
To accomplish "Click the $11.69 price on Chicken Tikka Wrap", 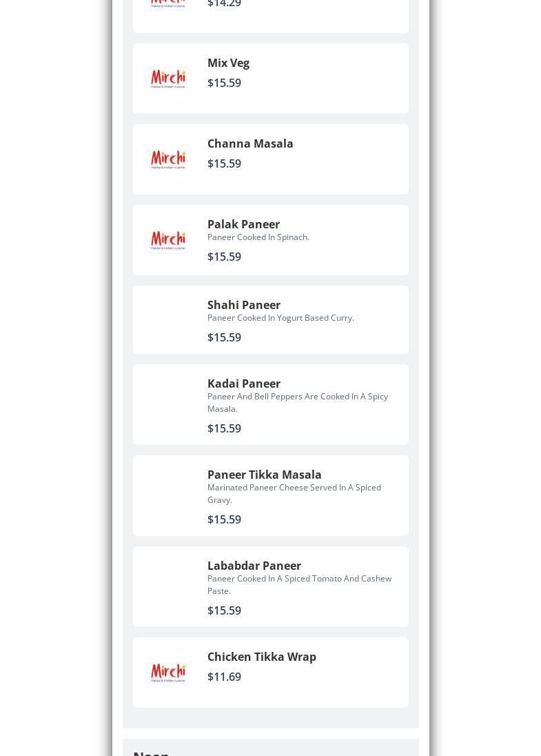I will [224, 677].
